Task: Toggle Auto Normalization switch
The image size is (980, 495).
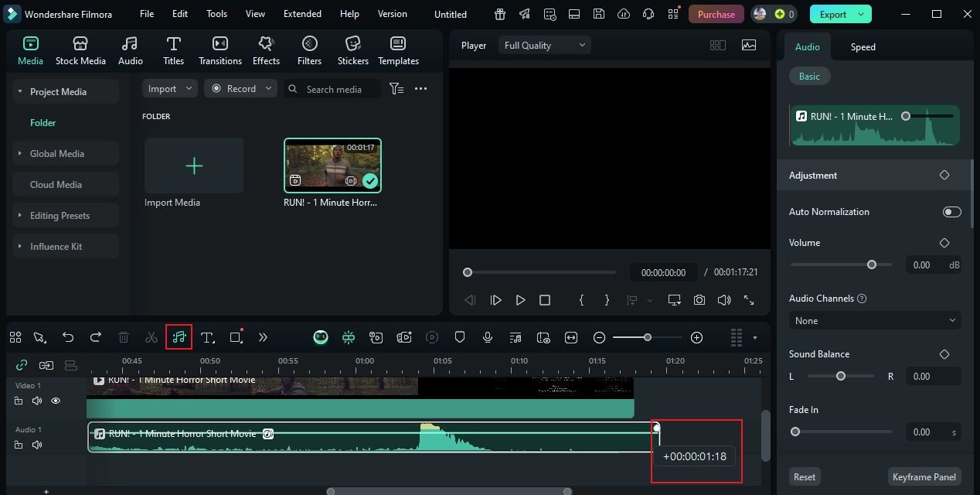Action: [x=951, y=212]
